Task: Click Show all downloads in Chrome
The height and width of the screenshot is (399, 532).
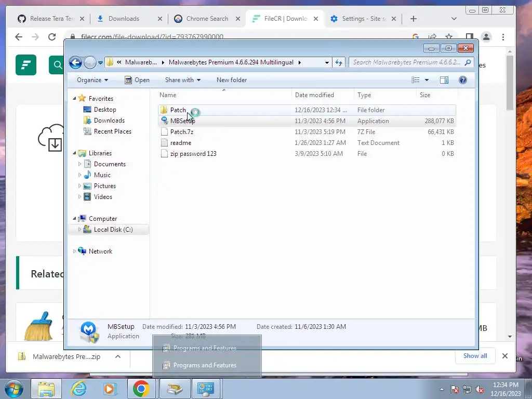Action: (x=475, y=356)
